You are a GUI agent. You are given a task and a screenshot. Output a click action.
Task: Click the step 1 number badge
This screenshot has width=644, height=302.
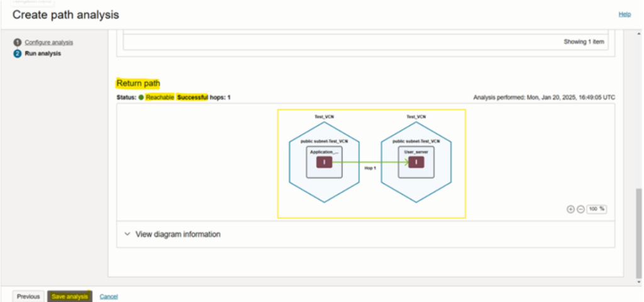pos(18,42)
